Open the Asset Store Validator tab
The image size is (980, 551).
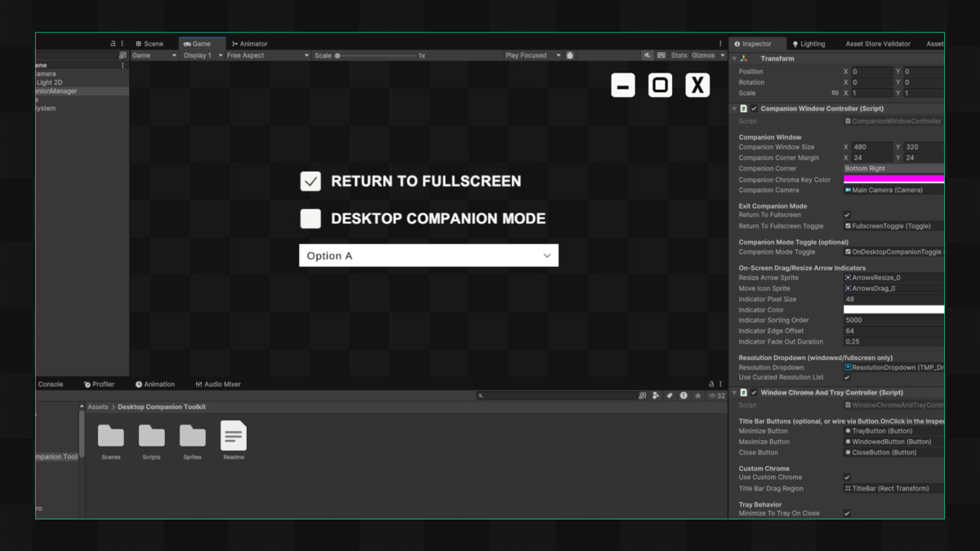tap(878, 44)
